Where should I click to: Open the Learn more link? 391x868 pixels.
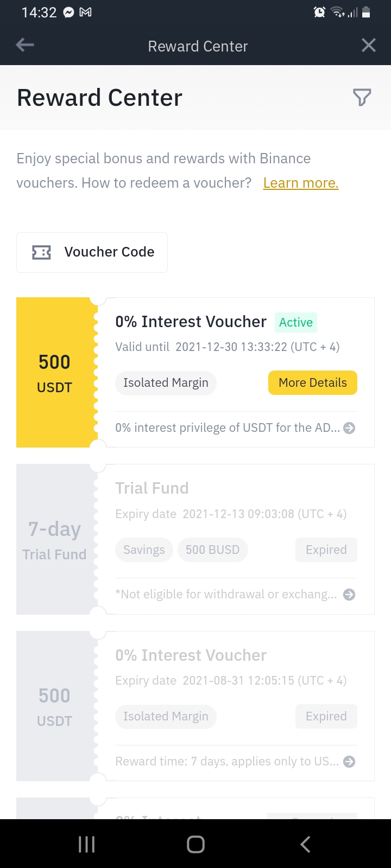[301, 183]
